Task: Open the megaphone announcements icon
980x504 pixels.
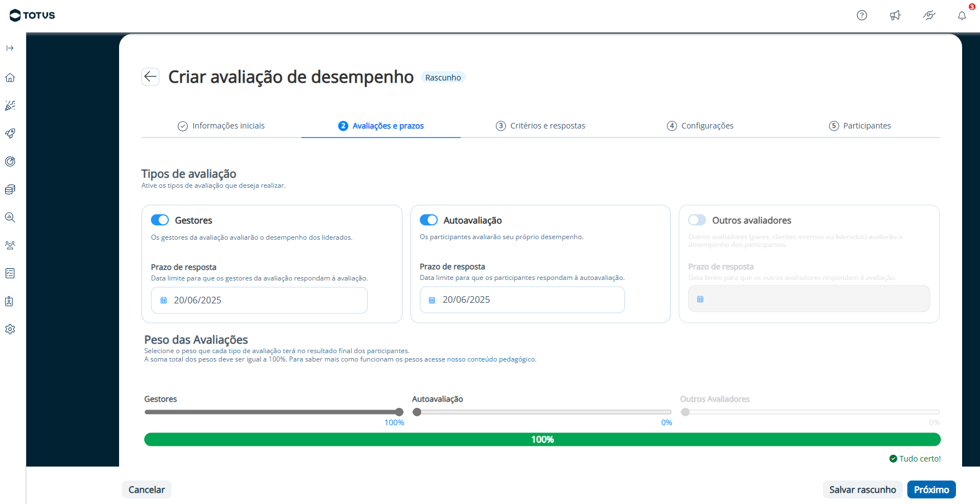Action: 895,16
